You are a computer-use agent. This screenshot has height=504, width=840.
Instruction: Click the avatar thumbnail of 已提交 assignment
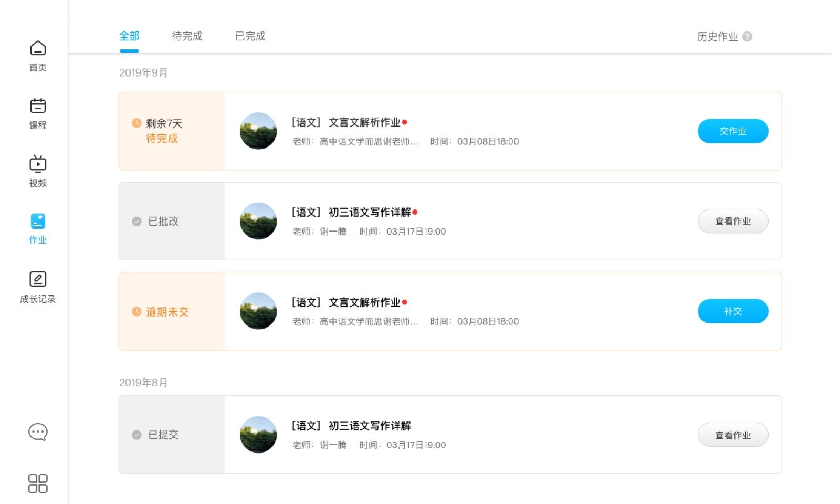(x=258, y=435)
